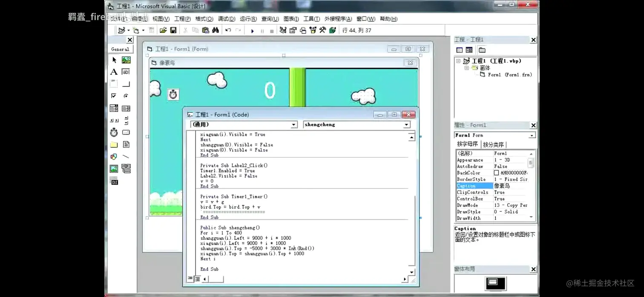Image resolution: width=644 pixels, height=297 pixels.
Task: Open the 运行(R) menu
Action: [x=248, y=19]
